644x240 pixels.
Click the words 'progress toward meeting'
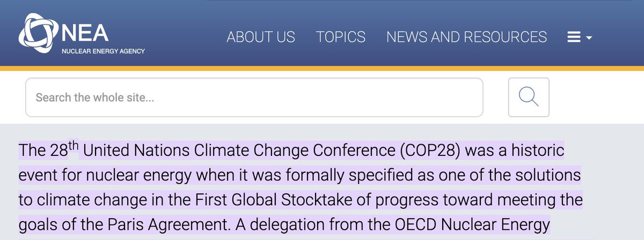pos(452,201)
